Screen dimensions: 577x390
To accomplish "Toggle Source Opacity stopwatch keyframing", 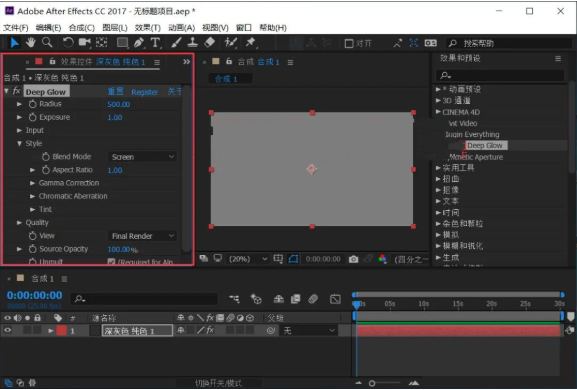I will [33, 249].
